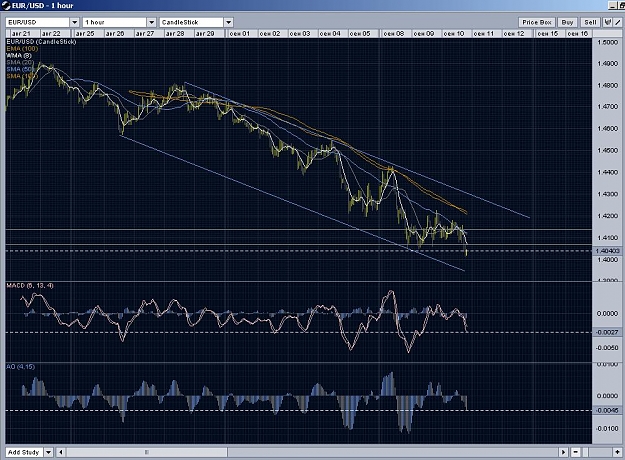Viewport: 625px width, 460px height.
Task: Click the Sell button
Action: (x=590, y=22)
